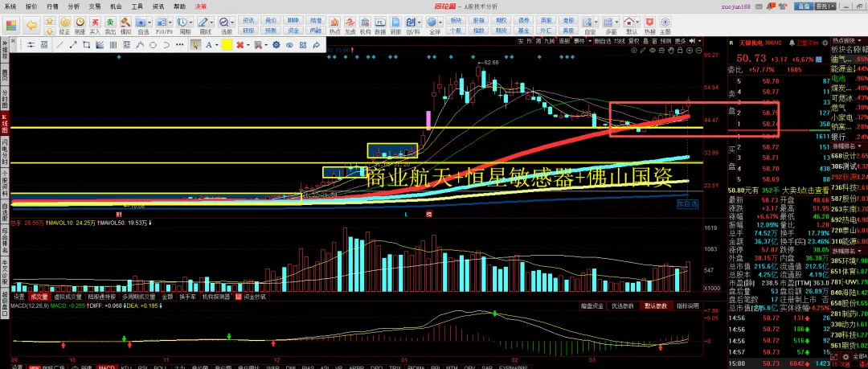Open the 分析 menu

click(74, 6)
